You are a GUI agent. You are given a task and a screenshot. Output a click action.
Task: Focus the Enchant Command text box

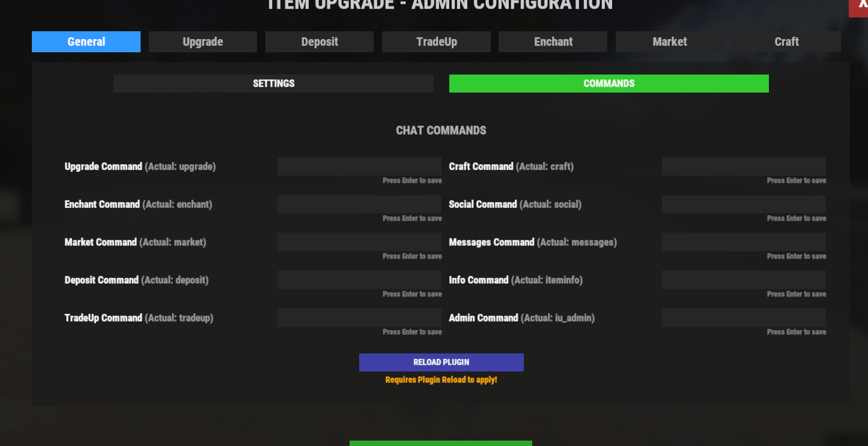[359, 204]
